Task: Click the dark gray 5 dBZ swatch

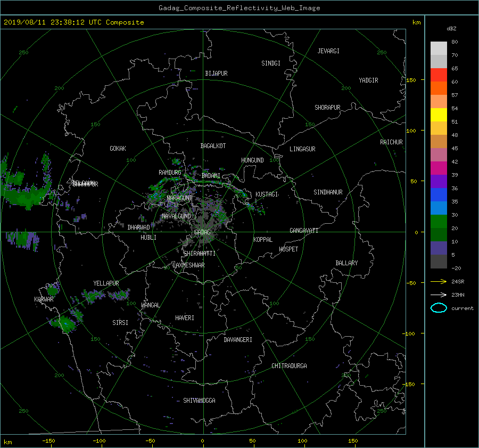Action: (439, 261)
